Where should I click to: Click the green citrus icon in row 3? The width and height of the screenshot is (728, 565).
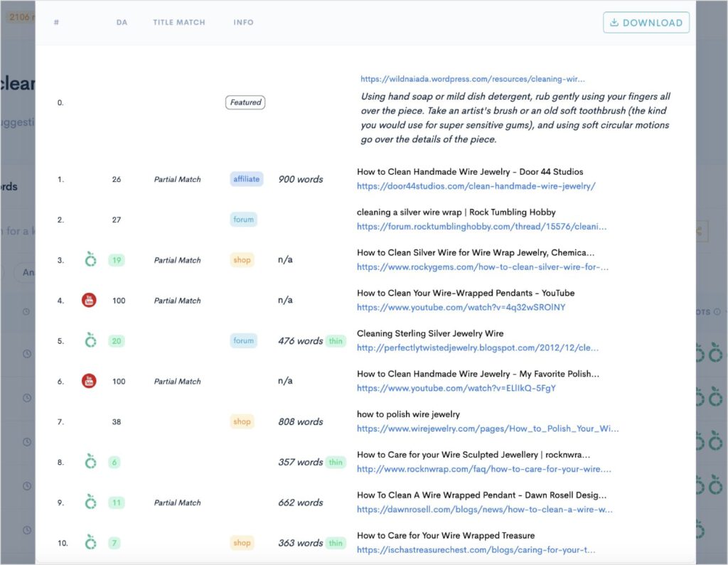pyautogui.click(x=90, y=259)
